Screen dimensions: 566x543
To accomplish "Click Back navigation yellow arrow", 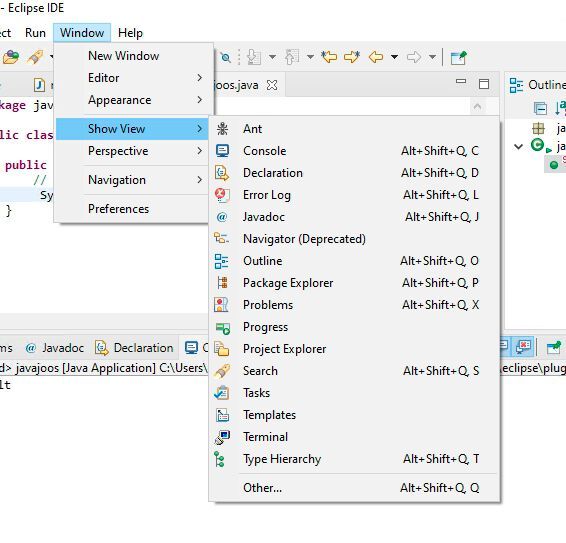I will click(x=376, y=57).
